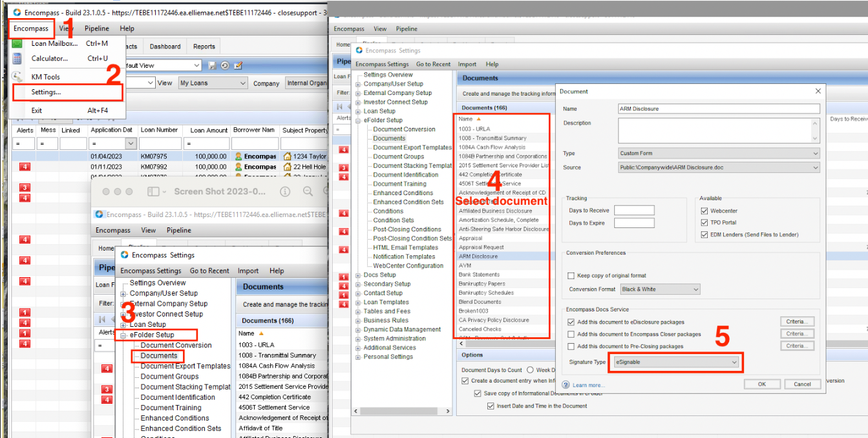Open the Source dropdown in Document dialog

(x=719, y=167)
